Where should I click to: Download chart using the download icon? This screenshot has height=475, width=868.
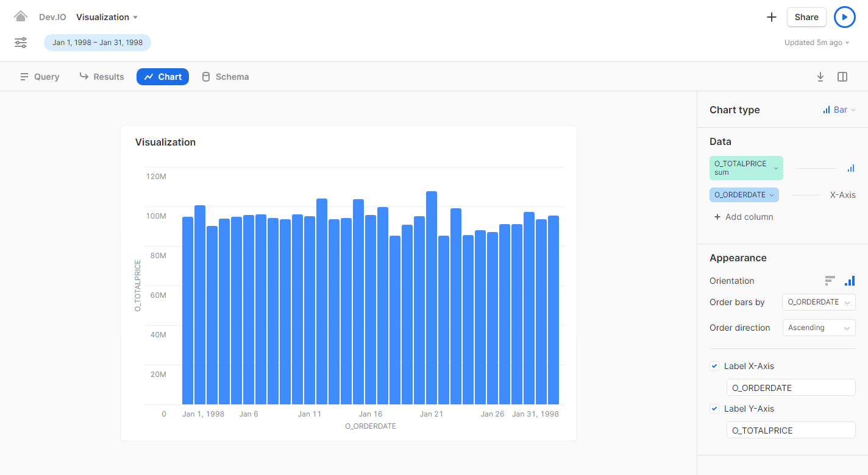point(820,77)
